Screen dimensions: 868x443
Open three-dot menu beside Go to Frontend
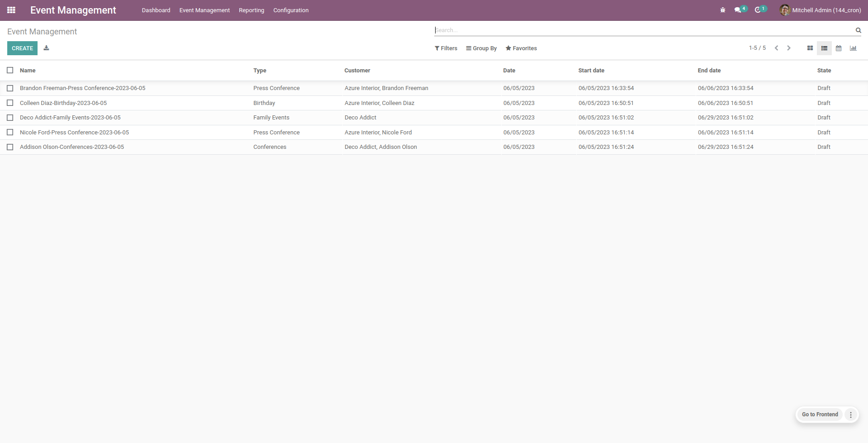pos(851,414)
